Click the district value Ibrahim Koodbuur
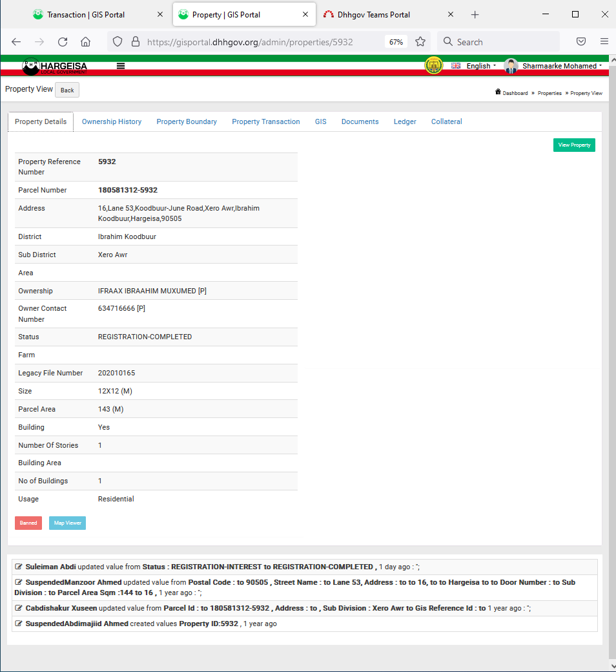Viewport: 616px width, 672px height. (127, 236)
